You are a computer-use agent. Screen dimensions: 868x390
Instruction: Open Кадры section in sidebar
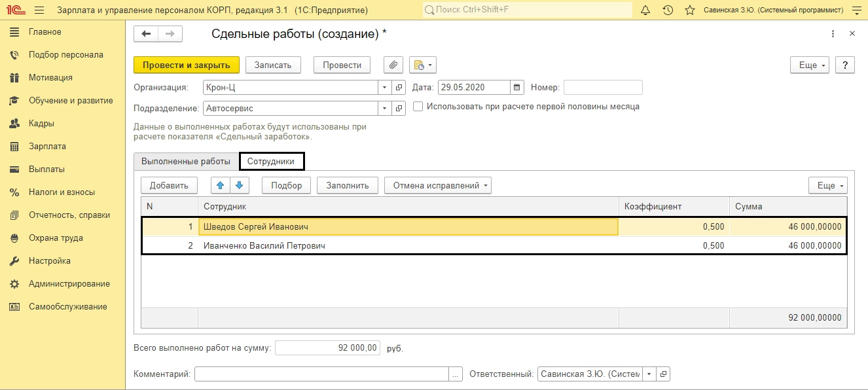click(41, 124)
